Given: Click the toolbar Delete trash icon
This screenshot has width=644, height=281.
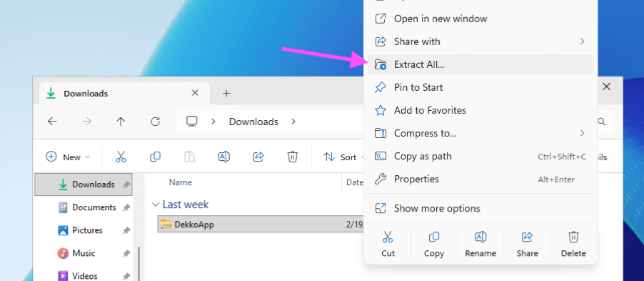Looking at the screenshot, I should coord(293,157).
